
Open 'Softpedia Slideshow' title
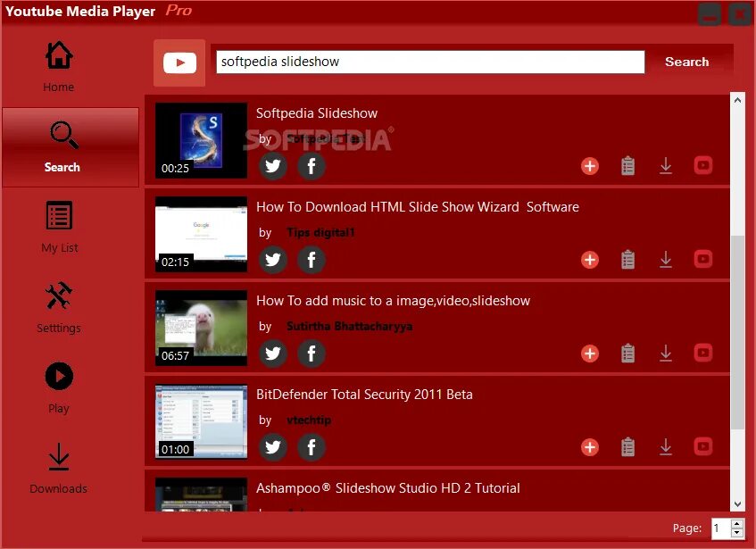point(317,113)
